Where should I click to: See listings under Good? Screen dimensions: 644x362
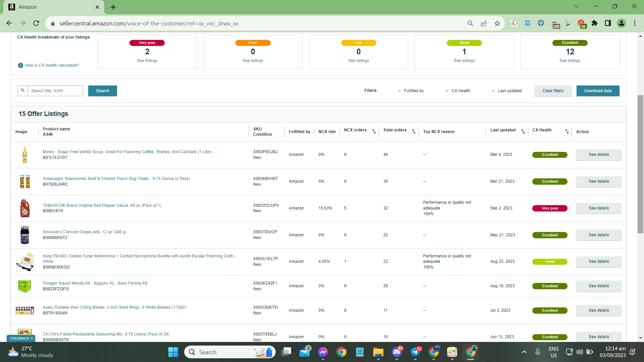[x=464, y=61]
